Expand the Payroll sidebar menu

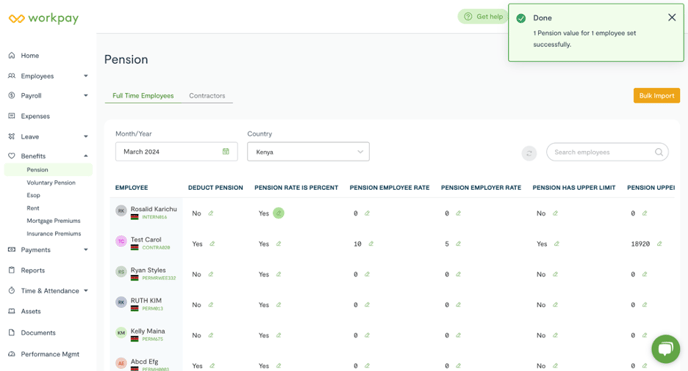[x=86, y=95]
